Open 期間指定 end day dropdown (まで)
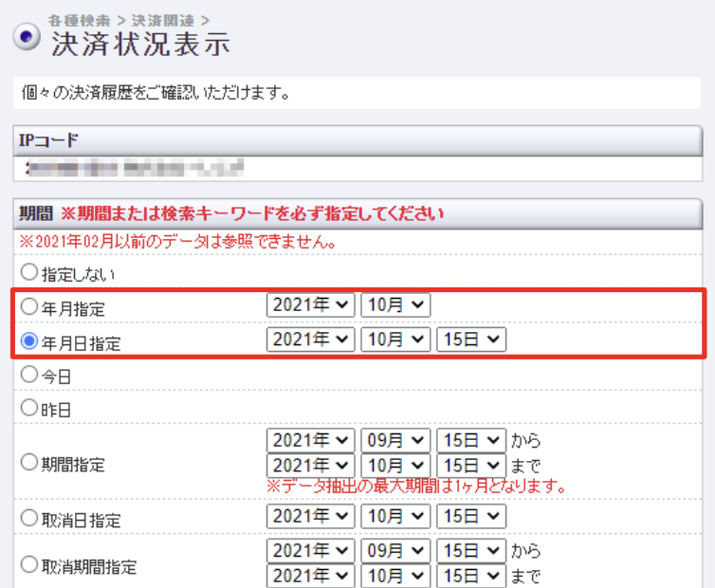 [471, 466]
